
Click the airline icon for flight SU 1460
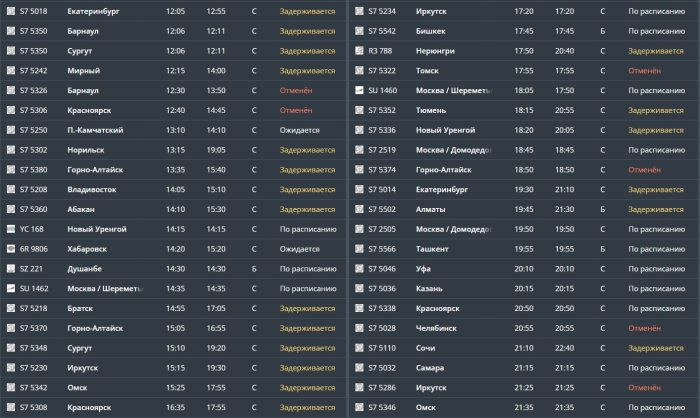[x=359, y=90]
